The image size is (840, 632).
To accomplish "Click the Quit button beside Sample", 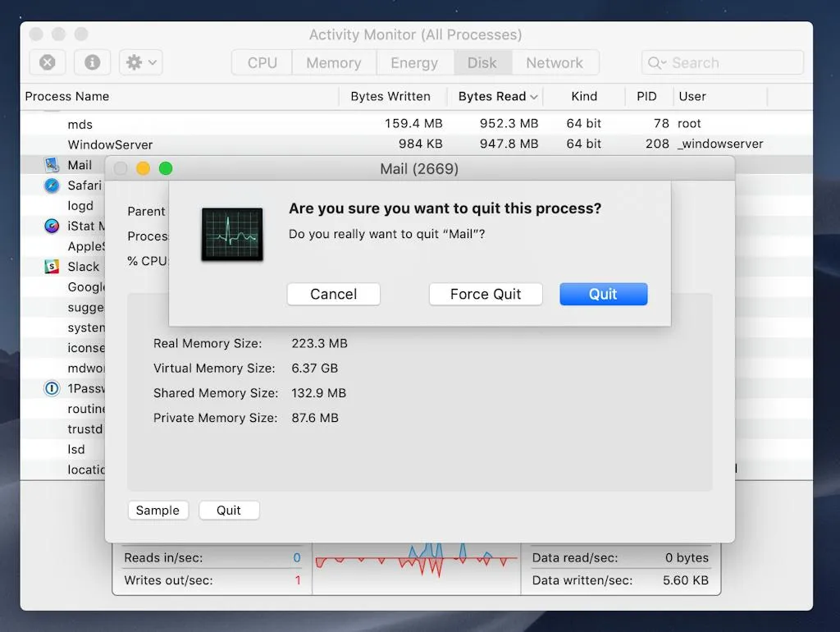I will click(x=230, y=511).
